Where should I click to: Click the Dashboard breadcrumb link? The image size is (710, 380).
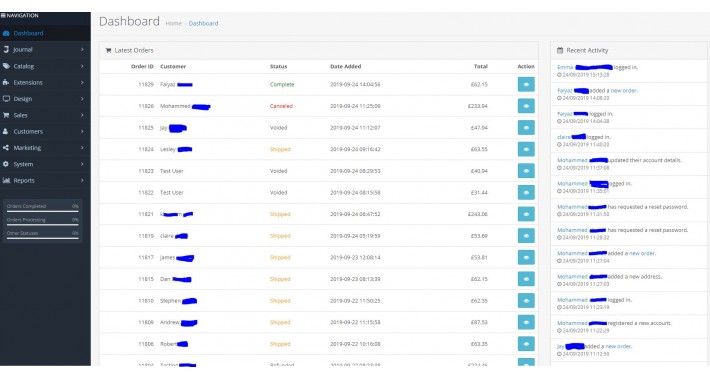pos(203,23)
